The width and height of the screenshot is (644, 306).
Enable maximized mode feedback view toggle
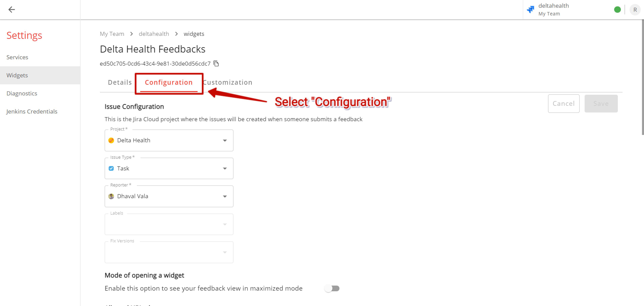click(x=332, y=288)
